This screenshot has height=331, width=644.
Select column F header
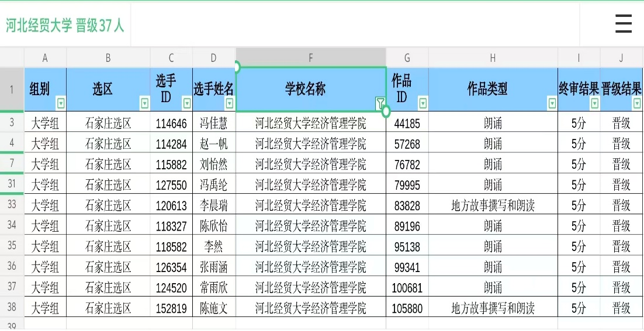click(311, 58)
